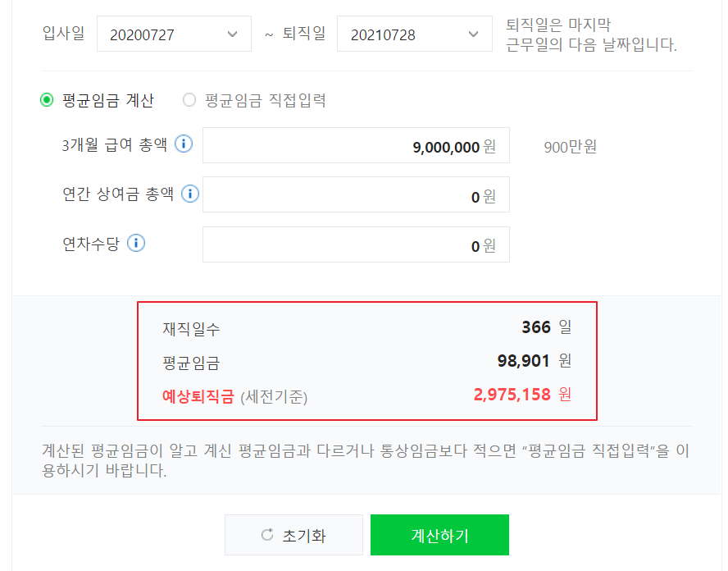Click inside the 연차수당 input field
This screenshot has height=571, width=728.
(357, 244)
